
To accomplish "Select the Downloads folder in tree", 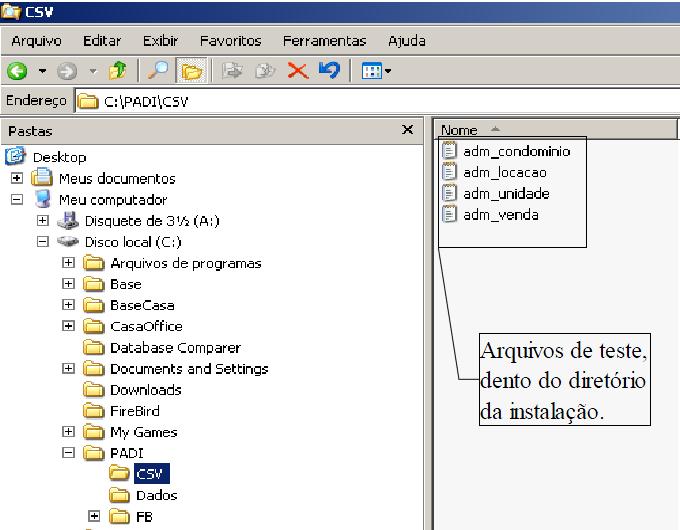I will (145, 390).
